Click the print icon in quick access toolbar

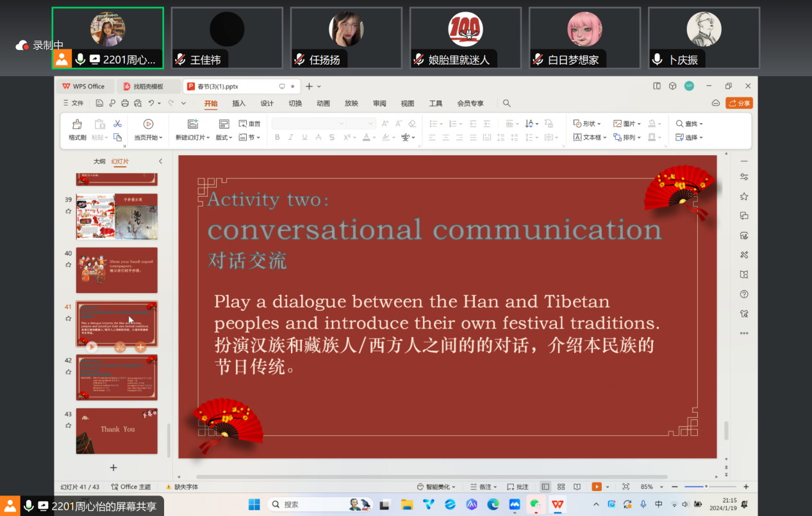coord(125,103)
